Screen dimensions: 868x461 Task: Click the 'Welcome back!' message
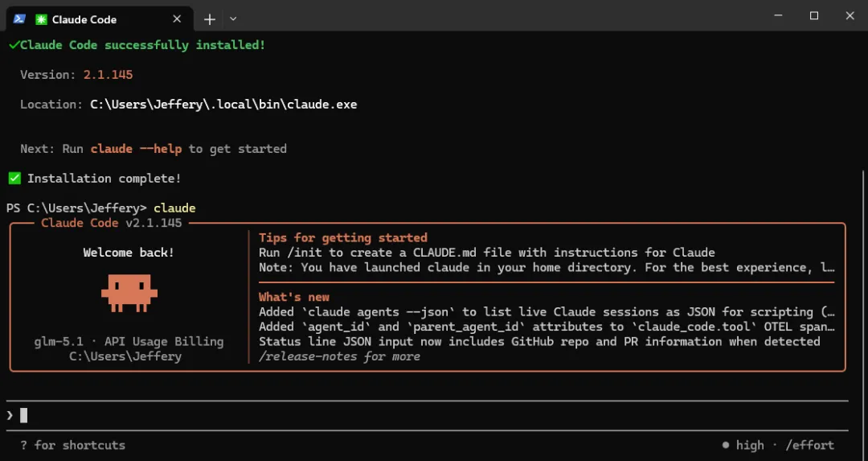(129, 253)
